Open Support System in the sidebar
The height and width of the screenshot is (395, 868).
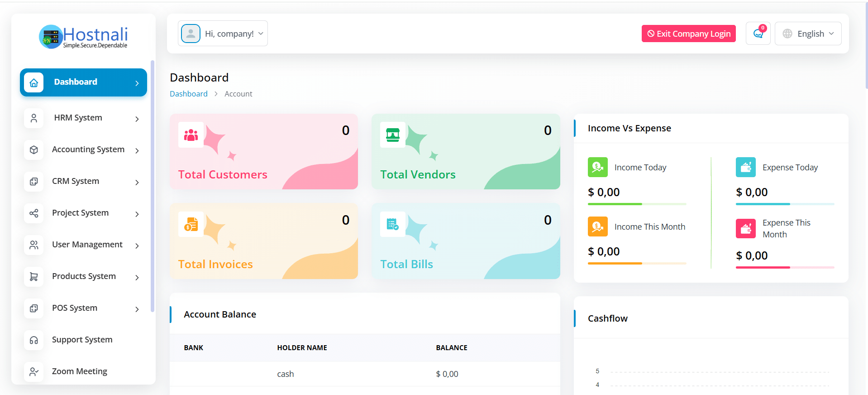point(82,340)
